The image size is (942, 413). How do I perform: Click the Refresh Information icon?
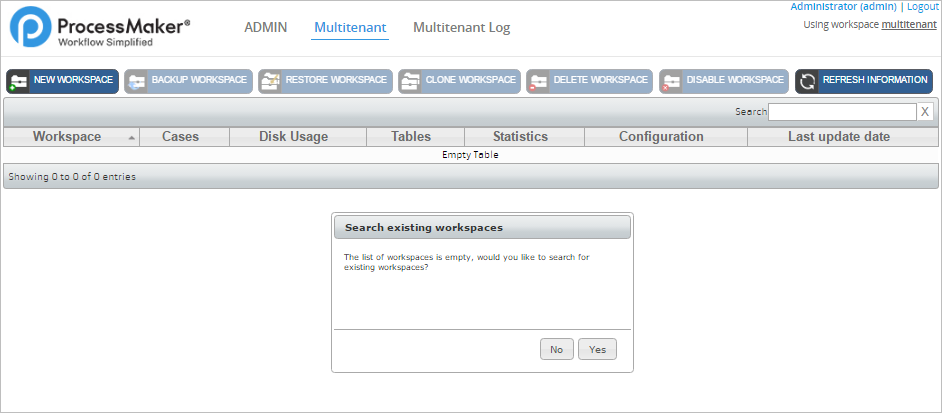[x=808, y=82]
